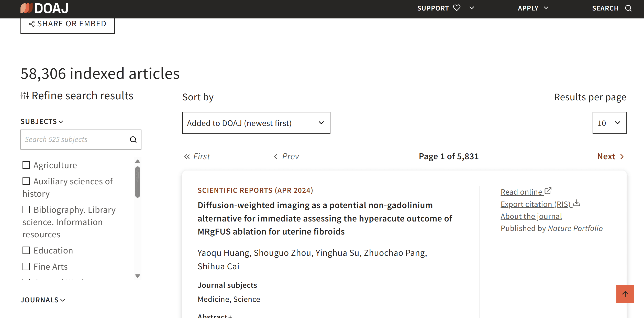Image resolution: width=644 pixels, height=318 pixels.
Task: Click the Export citation download icon
Action: (577, 203)
